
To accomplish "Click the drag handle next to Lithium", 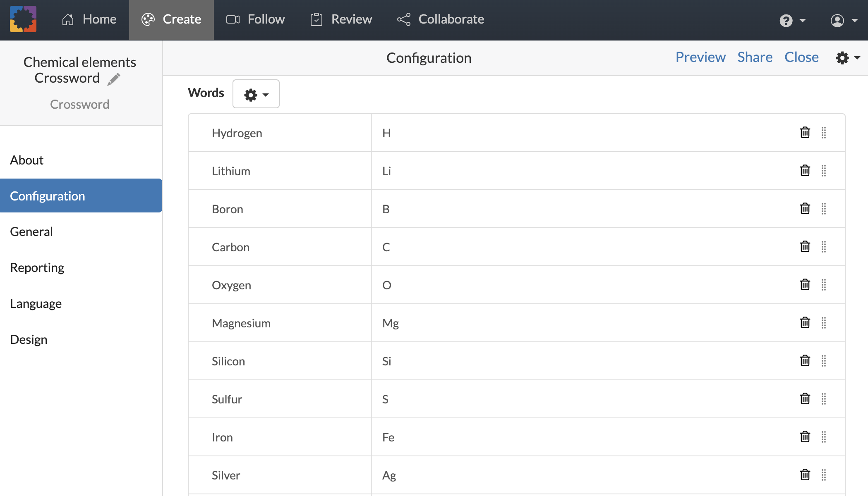I will click(824, 171).
